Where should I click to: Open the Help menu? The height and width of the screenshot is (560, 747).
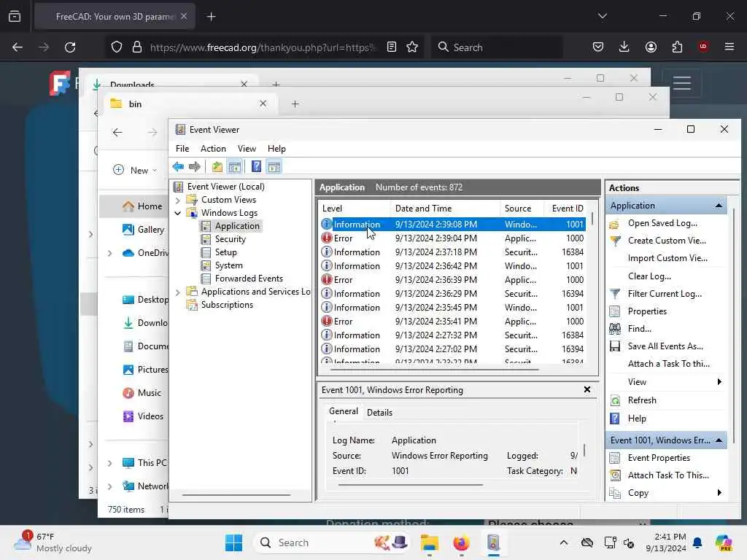click(276, 149)
